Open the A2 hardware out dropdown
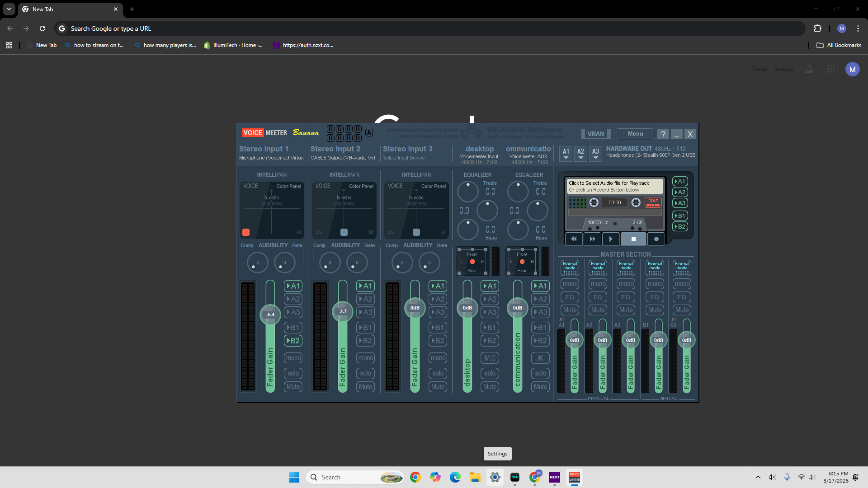Image resolution: width=868 pixels, height=488 pixels. tap(581, 153)
